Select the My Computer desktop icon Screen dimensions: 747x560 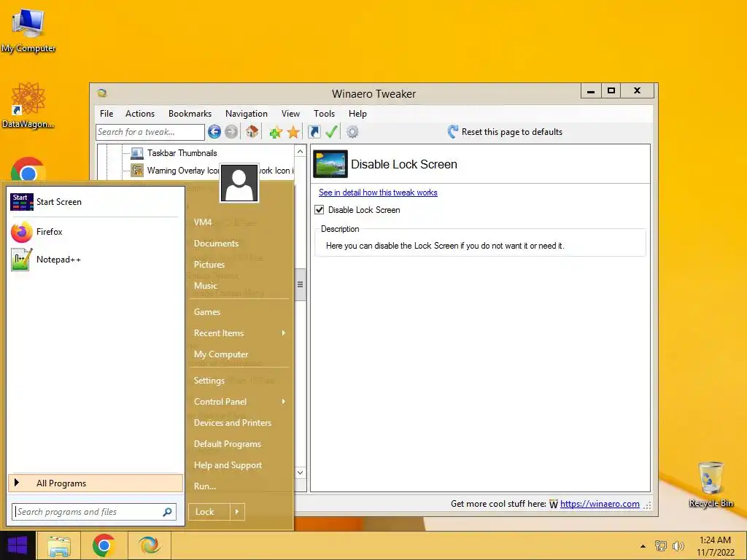[28, 31]
